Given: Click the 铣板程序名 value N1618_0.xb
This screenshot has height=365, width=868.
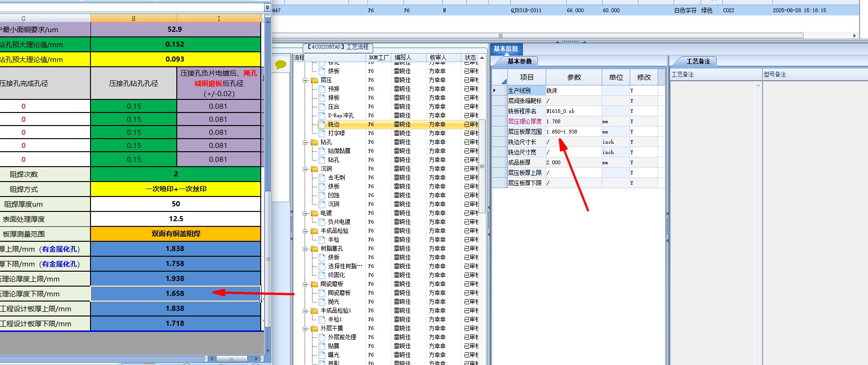Looking at the screenshot, I should [574, 111].
